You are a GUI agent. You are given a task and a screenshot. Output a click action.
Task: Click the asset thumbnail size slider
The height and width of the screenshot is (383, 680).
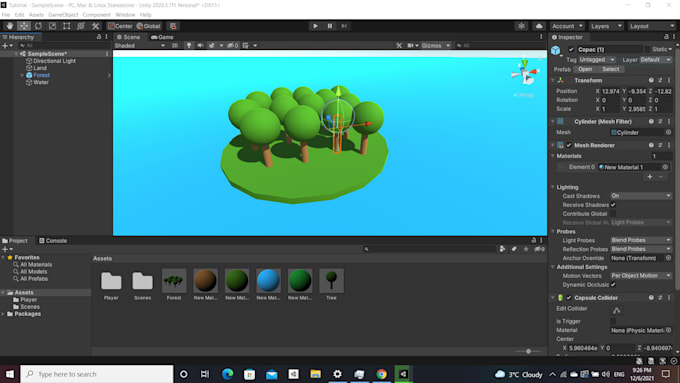click(528, 351)
